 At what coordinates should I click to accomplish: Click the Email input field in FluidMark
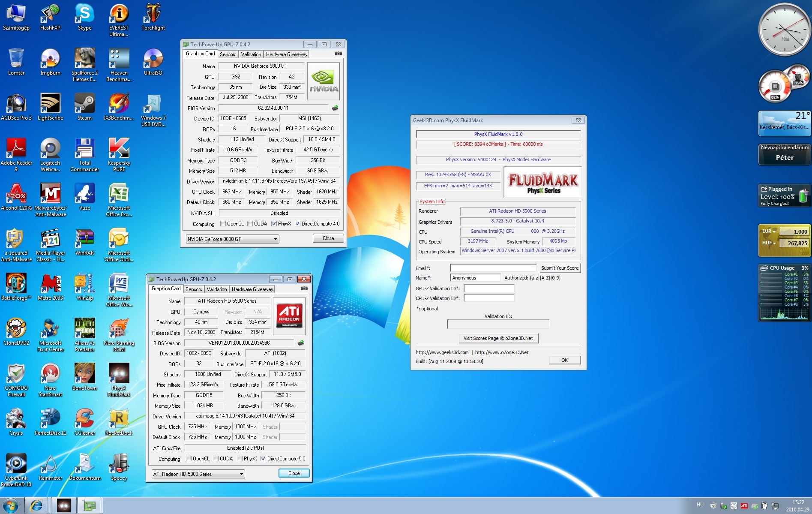pos(493,268)
